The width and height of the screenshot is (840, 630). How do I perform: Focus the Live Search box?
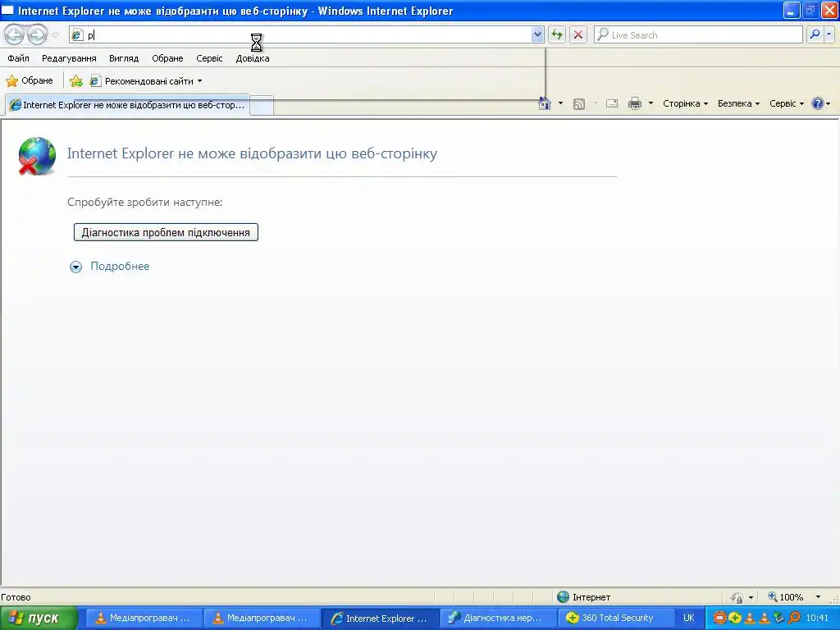[699, 34]
